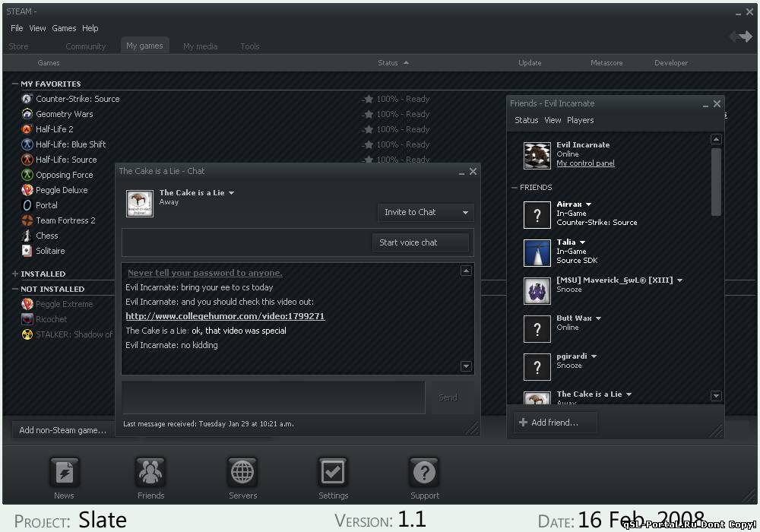Open chat header dropdown beside The Cake is a Lie
This screenshot has width=760, height=532.
pos(231,193)
